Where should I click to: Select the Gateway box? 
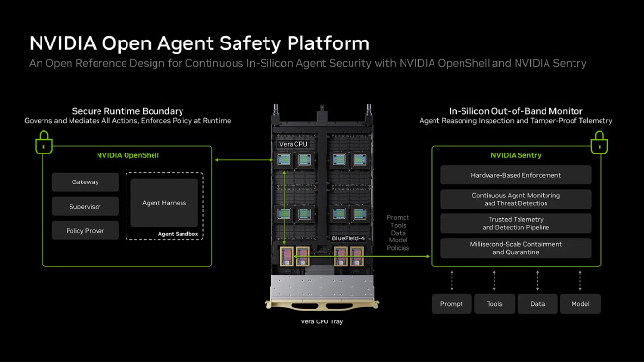[85, 182]
